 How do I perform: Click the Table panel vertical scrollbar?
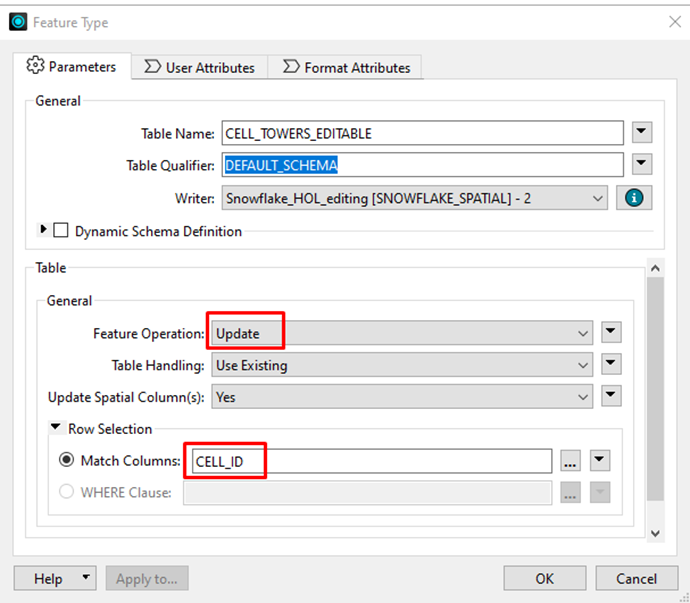(x=655, y=400)
